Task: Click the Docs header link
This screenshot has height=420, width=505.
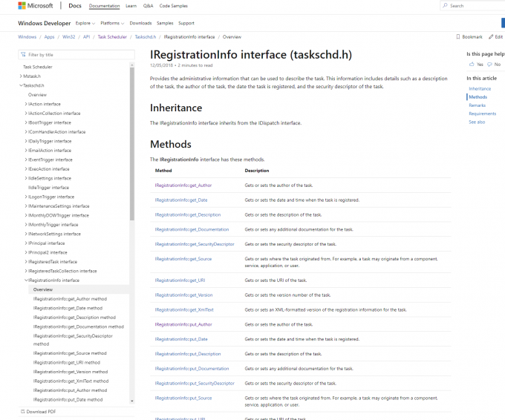Action: click(75, 6)
